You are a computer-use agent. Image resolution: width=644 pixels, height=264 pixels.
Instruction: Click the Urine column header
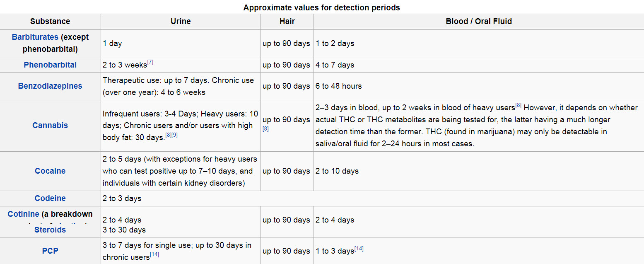181,22
